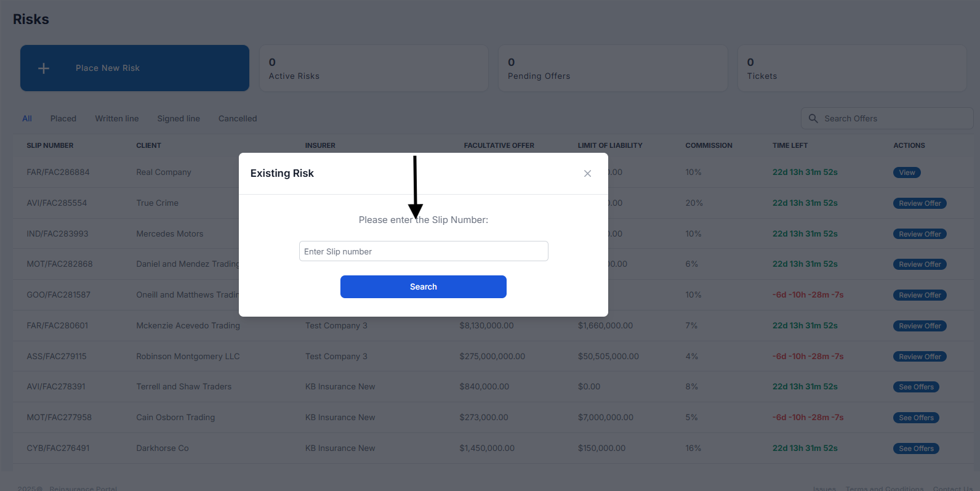Click the Enter Slip number field
Image resolution: width=980 pixels, height=491 pixels.
(x=423, y=251)
